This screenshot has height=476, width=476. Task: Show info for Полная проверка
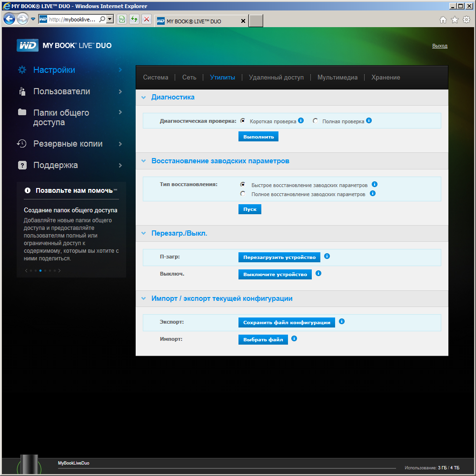[369, 120]
